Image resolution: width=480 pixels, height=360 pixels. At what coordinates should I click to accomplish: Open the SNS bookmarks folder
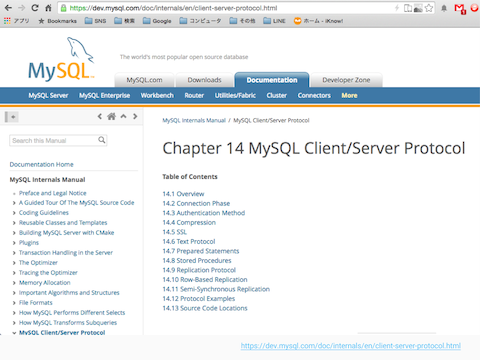tap(95, 21)
